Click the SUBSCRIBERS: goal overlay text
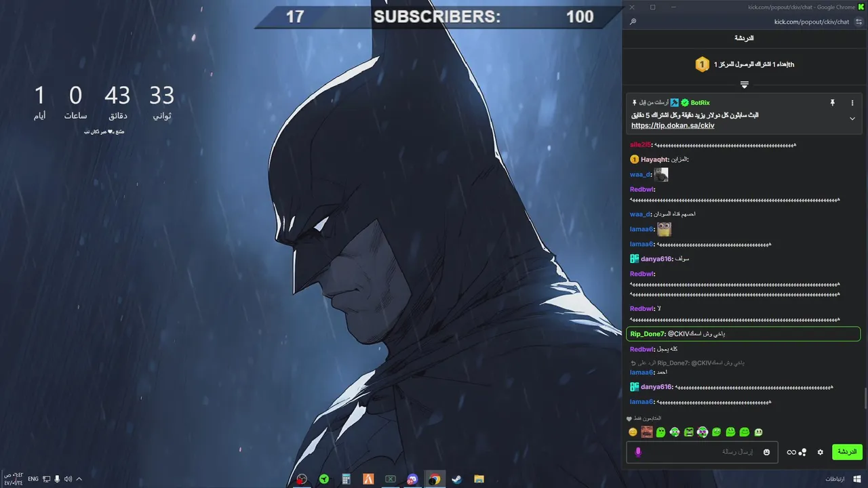Viewport: 868px width, 488px height. [x=437, y=17]
